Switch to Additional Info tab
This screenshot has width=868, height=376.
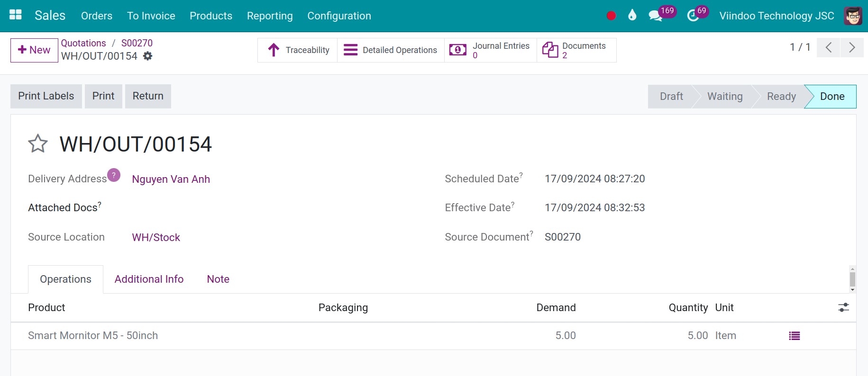(149, 279)
